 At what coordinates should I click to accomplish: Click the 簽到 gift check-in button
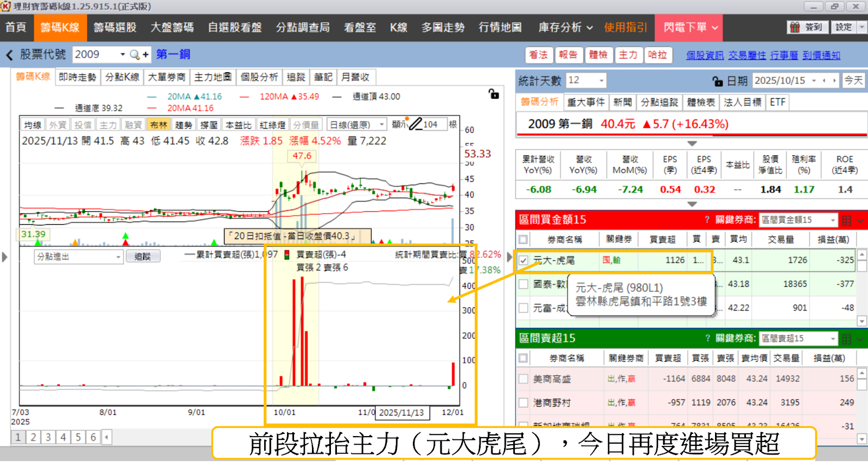pyautogui.click(x=807, y=27)
